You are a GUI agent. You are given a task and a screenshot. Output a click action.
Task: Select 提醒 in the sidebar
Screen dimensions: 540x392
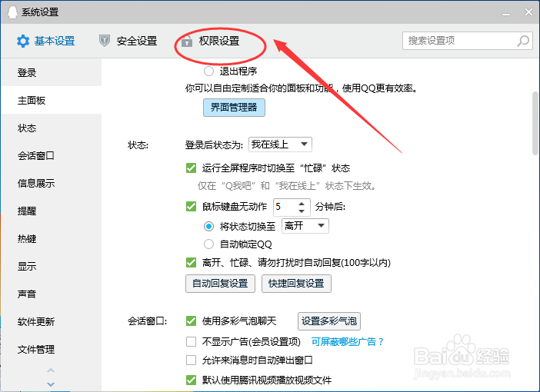[52, 211]
